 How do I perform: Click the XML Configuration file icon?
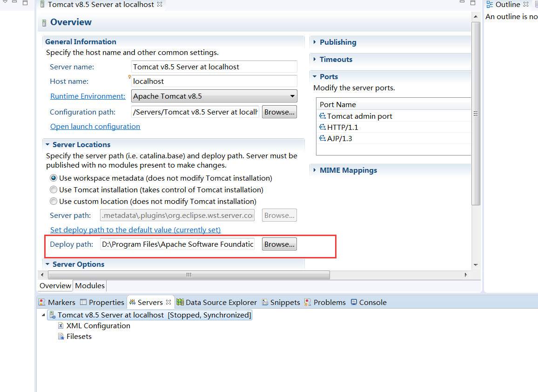[61, 326]
